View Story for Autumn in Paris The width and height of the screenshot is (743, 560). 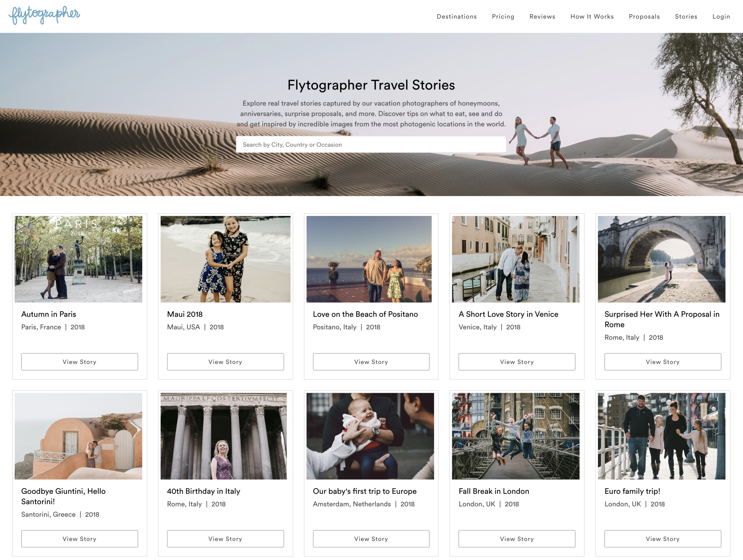(80, 362)
